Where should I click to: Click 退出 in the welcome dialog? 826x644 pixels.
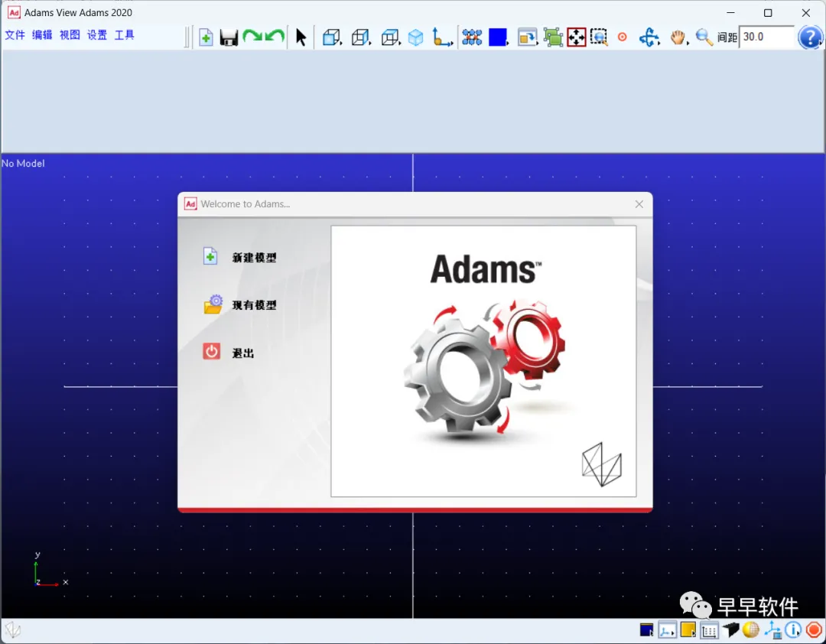243,353
